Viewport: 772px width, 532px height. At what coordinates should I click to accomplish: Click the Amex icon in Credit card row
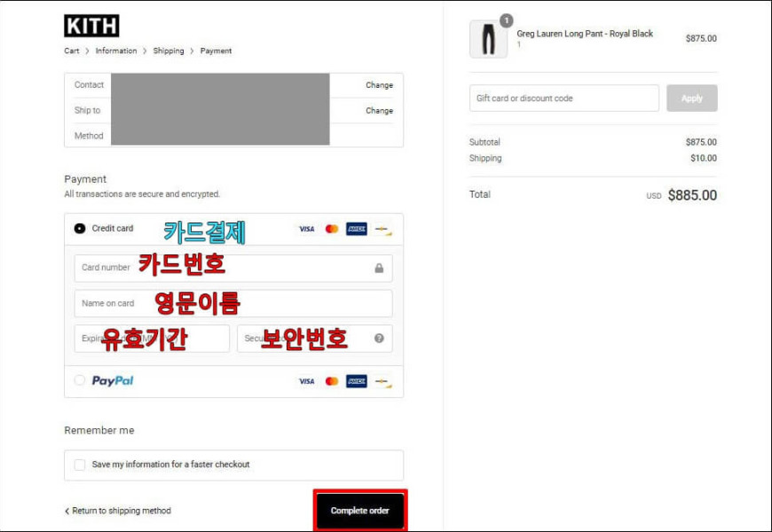(x=357, y=229)
